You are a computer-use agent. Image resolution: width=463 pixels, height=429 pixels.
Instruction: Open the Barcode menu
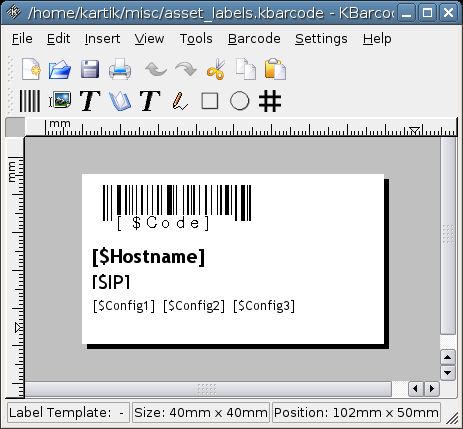pos(254,39)
